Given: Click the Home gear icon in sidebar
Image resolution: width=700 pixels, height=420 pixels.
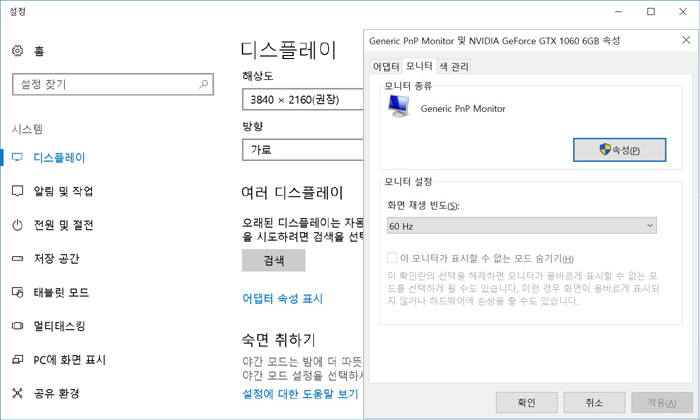Looking at the screenshot, I should pyautogui.click(x=17, y=51).
